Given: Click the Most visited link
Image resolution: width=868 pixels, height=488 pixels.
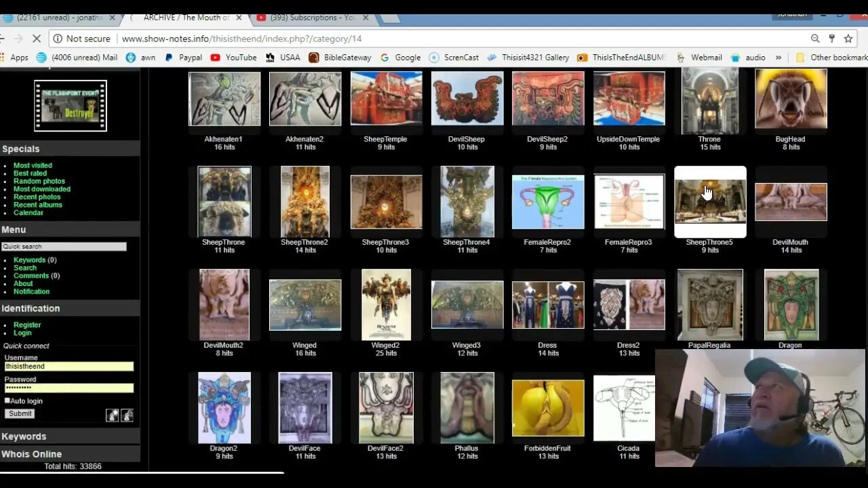Looking at the screenshot, I should click(33, 165).
